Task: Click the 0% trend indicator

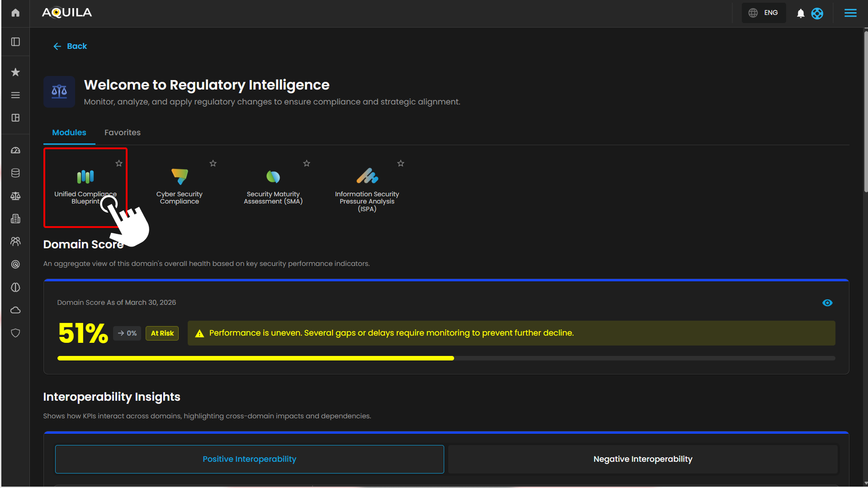Action: click(127, 333)
